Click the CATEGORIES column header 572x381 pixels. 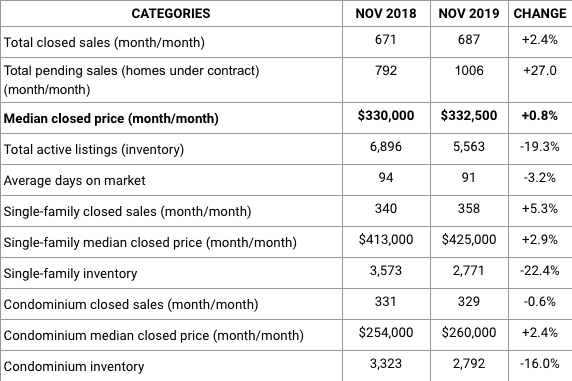[171, 14]
